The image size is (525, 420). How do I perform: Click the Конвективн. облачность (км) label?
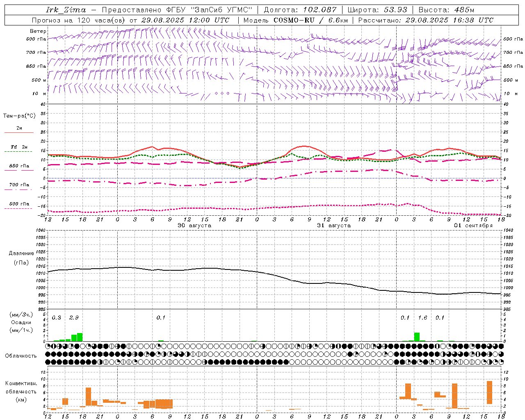coord(21,391)
